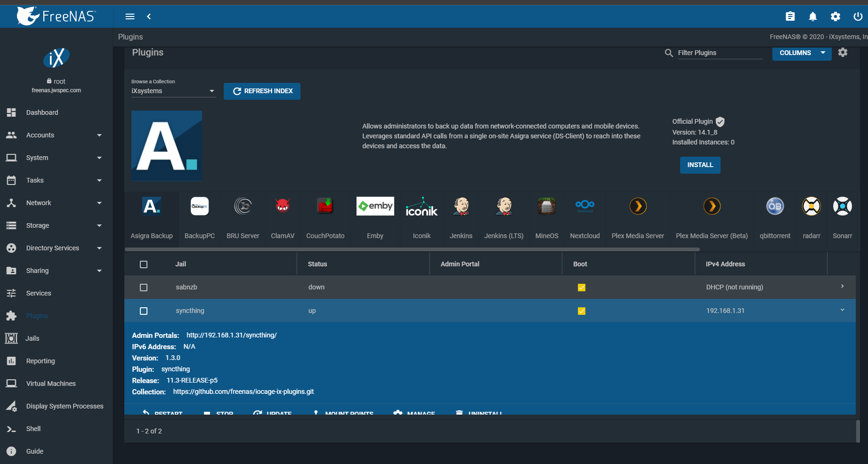Click the large Asigra plugin thumbnail
This screenshot has width=868, height=464.
click(x=167, y=146)
